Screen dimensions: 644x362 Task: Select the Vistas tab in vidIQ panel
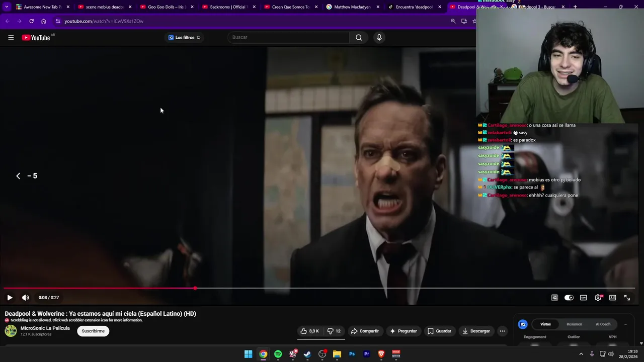[545, 324]
